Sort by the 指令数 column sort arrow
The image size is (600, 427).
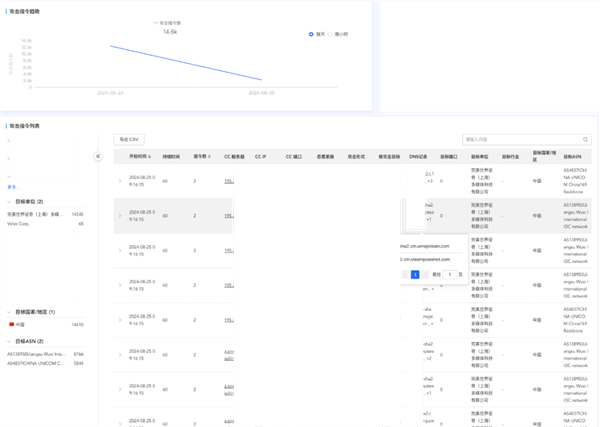[209, 156]
